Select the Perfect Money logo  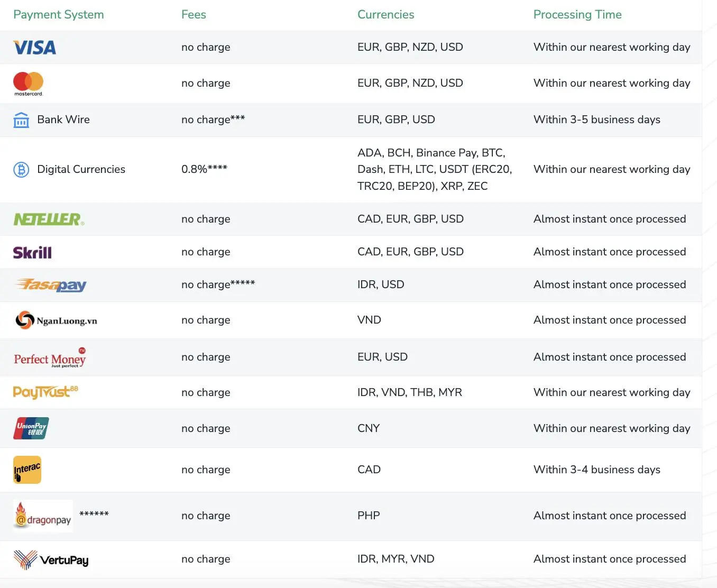(50, 357)
